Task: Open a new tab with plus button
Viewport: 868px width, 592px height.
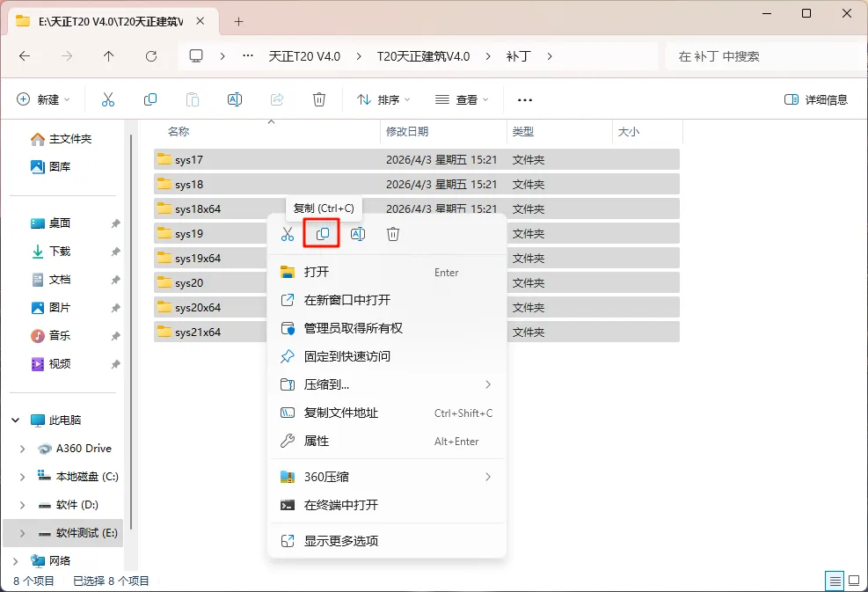Action: pyautogui.click(x=238, y=22)
